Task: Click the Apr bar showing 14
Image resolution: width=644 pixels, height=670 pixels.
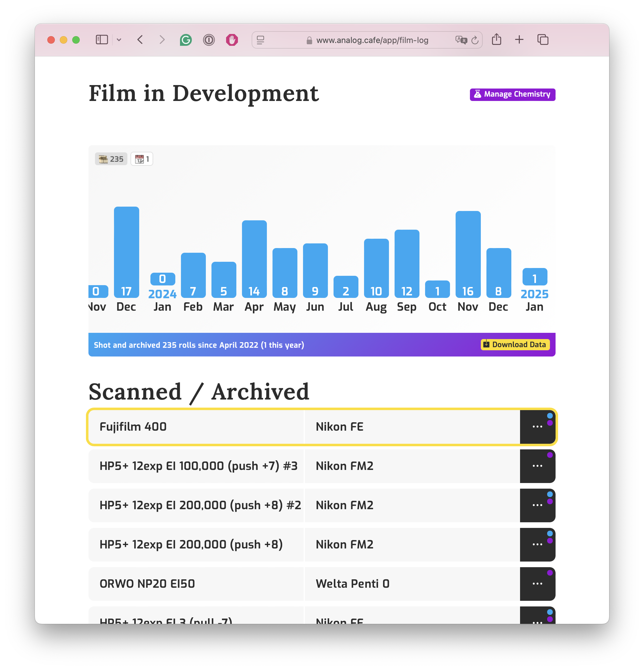Action: point(254,259)
